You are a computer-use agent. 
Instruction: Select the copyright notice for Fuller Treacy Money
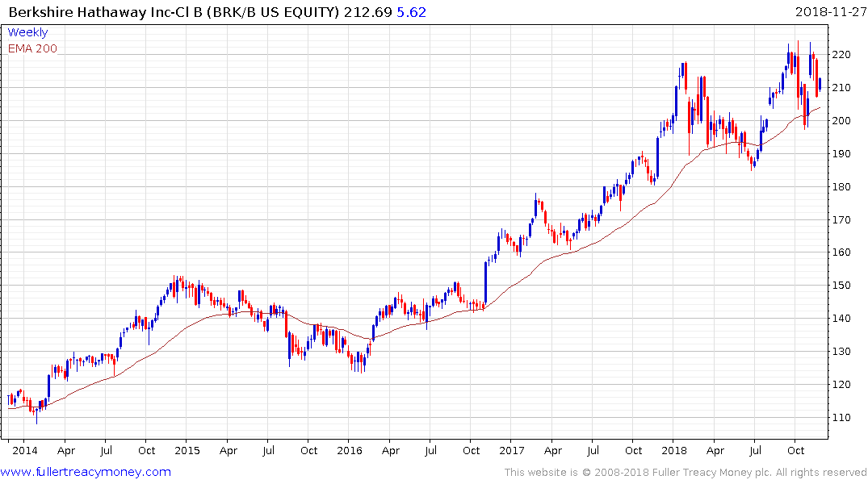[x=686, y=473]
